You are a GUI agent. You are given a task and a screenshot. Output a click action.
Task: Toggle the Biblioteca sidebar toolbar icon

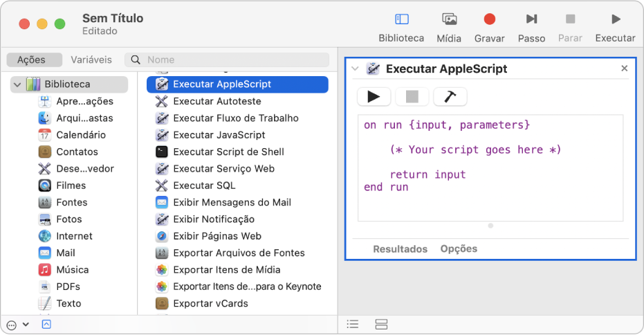401,19
